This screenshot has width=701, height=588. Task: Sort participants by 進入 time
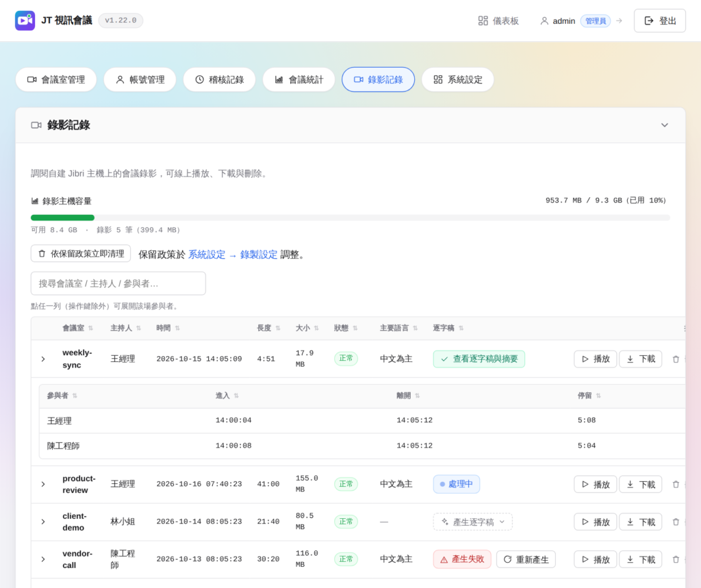pyautogui.click(x=227, y=396)
